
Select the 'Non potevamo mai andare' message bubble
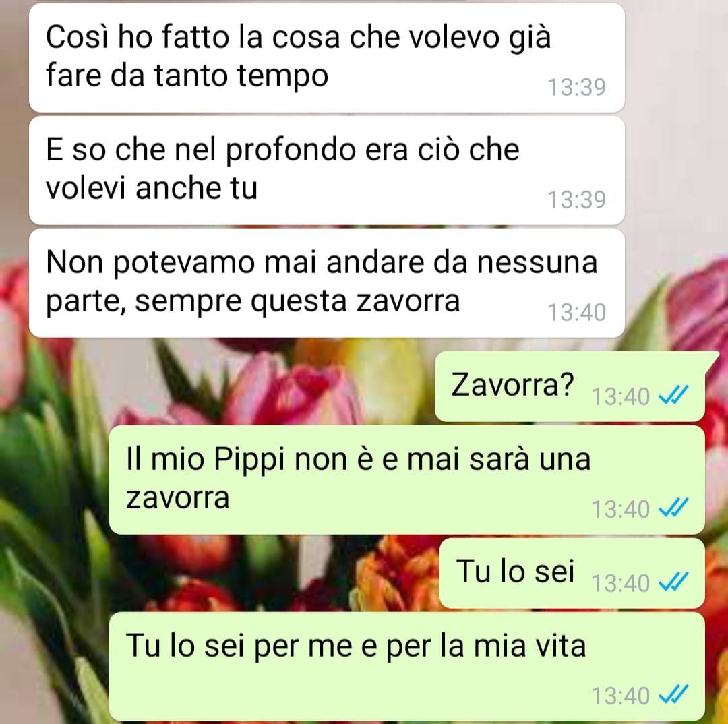click(326, 283)
